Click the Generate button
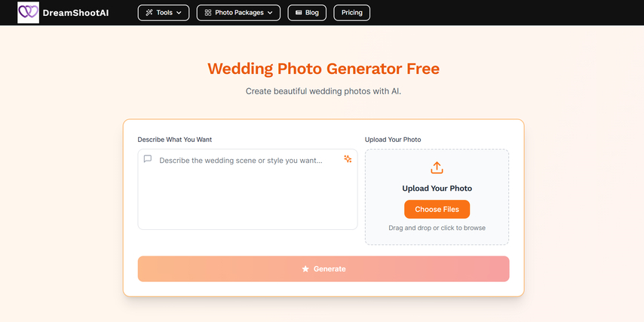This screenshot has height=322, width=644. coord(324,269)
